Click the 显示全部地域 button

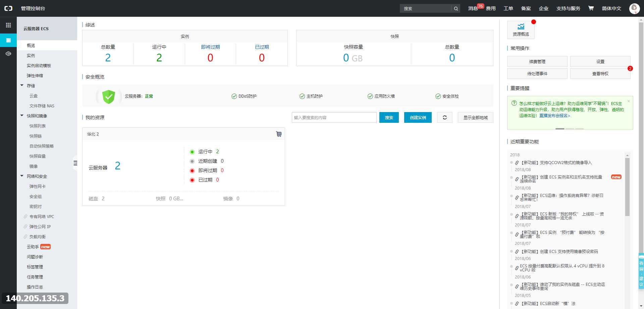tap(476, 117)
